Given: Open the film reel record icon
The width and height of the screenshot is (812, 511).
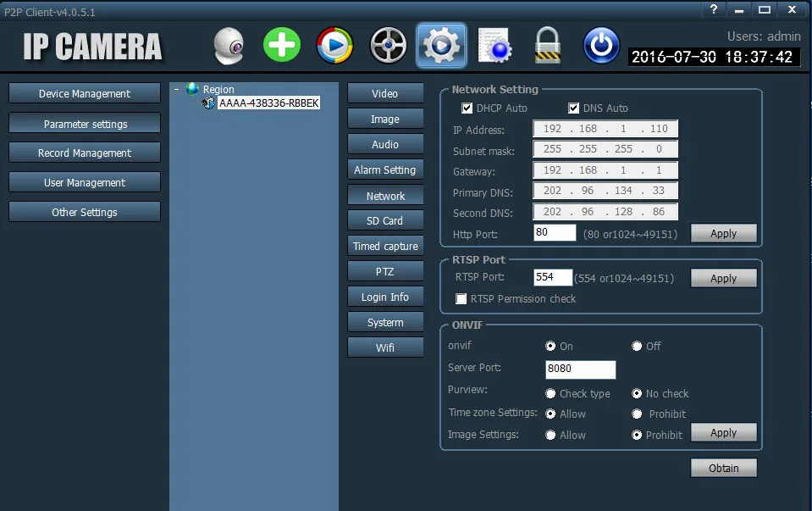Looking at the screenshot, I should 388,45.
